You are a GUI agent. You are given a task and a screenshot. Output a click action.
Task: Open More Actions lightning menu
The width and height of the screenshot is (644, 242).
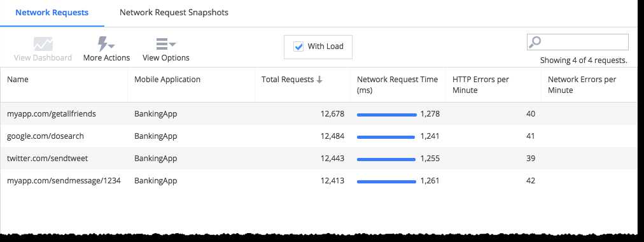pyautogui.click(x=106, y=44)
